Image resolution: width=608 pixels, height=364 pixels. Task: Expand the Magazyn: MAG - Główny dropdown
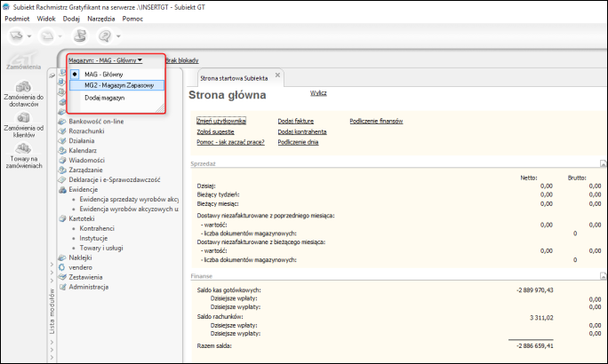[x=105, y=60]
